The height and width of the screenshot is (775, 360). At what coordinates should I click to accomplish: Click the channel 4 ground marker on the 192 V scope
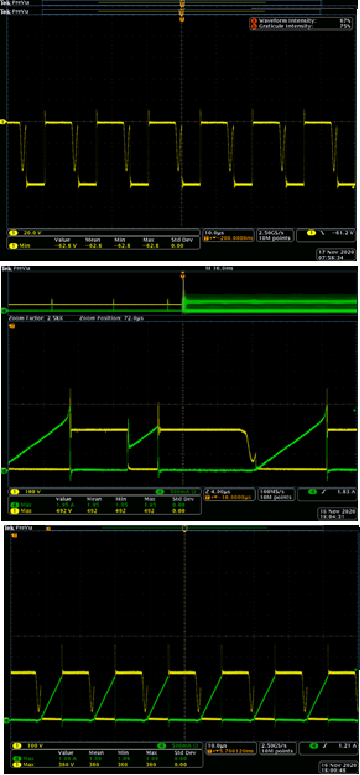[4, 471]
